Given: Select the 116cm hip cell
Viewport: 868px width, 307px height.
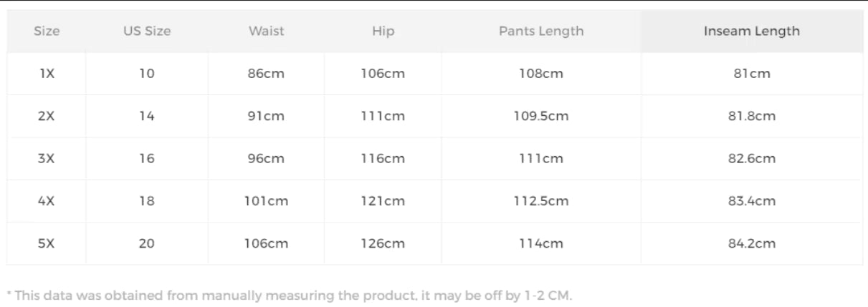Looking at the screenshot, I should (x=383, y=159).
